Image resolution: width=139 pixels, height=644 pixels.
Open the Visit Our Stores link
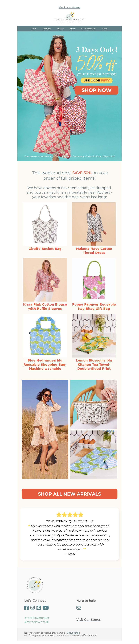(x=88, y=620)
